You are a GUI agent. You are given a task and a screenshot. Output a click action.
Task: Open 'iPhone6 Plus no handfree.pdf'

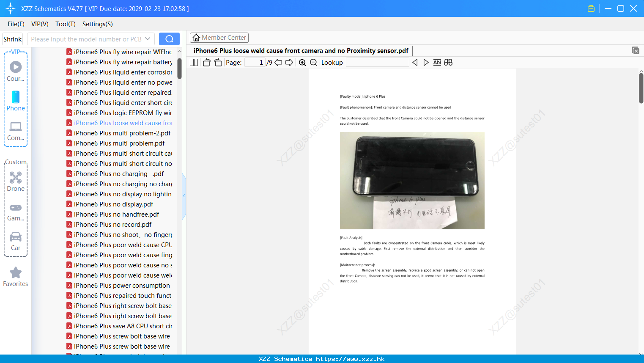click(x=113, y=214)
